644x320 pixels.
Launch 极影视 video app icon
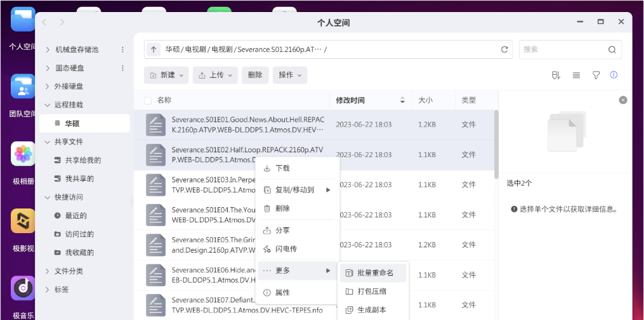tap(23, 221)
